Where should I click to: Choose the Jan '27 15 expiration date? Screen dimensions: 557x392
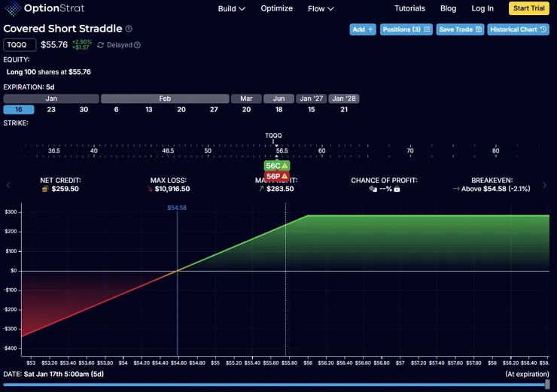click(311, 109)
